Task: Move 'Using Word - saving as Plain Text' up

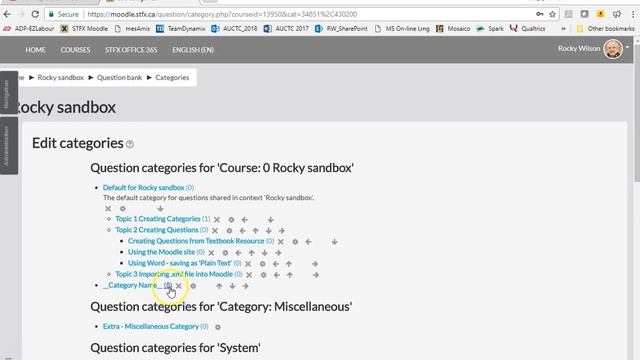Action: [x=289, y=264]
